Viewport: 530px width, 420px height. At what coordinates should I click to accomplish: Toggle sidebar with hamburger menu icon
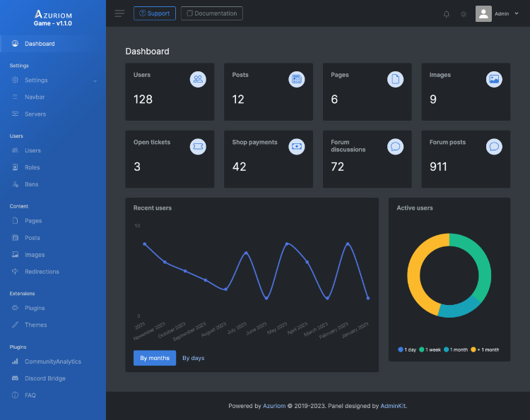pos(119,13)
